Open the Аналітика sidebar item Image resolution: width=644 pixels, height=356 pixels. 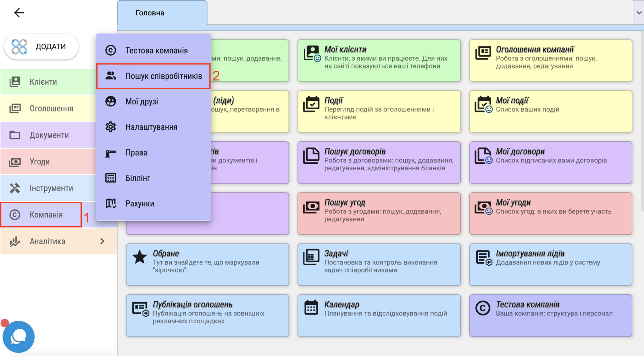point(58,241)
